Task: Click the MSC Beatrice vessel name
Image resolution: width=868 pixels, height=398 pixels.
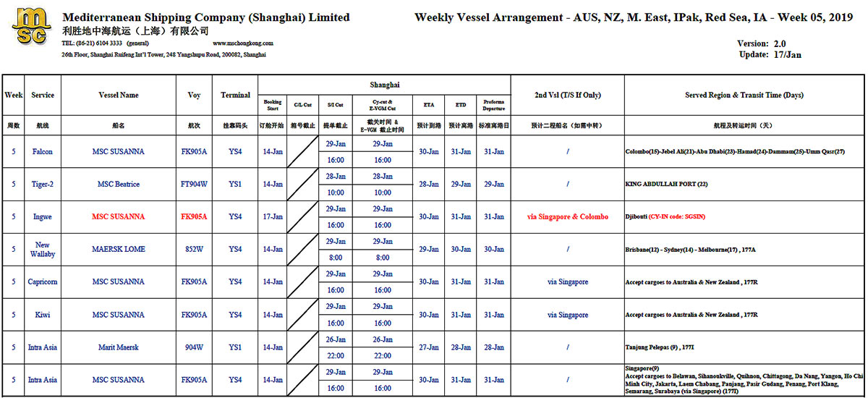Action: point(119,185)
